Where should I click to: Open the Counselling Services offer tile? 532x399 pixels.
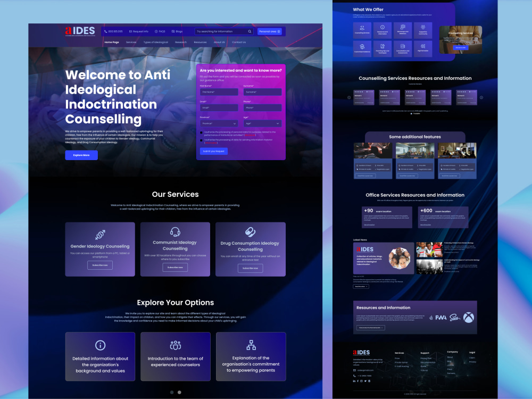[x=362, y=30]
